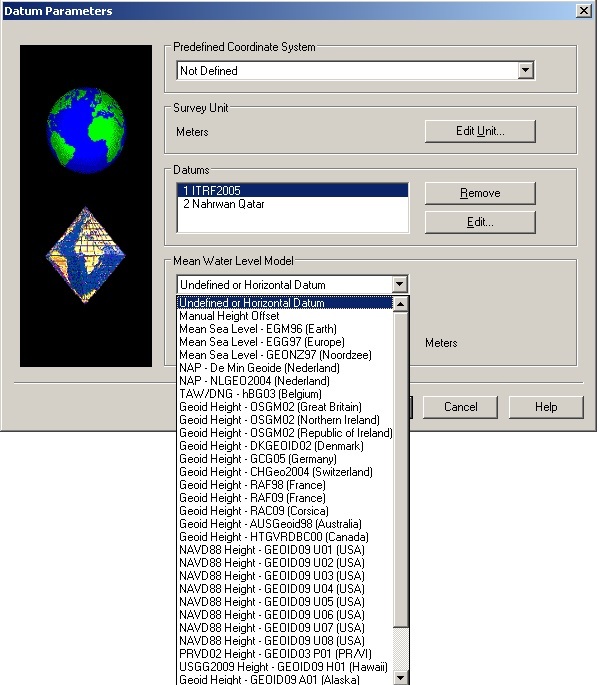Pick Geoid Height - RAF09 (France)

[285, 498]
